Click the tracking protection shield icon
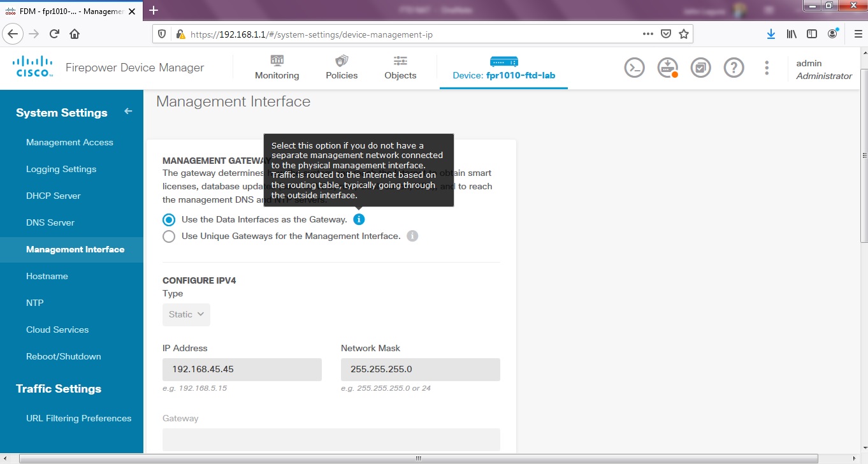868x464 pixels. tap(162, 34)
